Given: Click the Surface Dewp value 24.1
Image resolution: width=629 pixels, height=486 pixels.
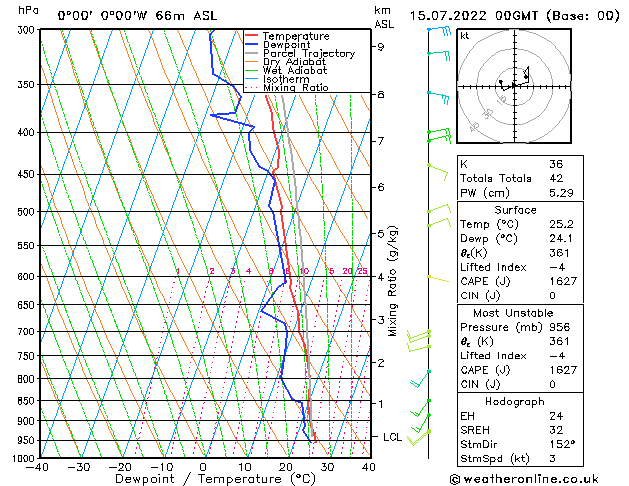Looking at the screenshot, I should (x=561, y=239).
